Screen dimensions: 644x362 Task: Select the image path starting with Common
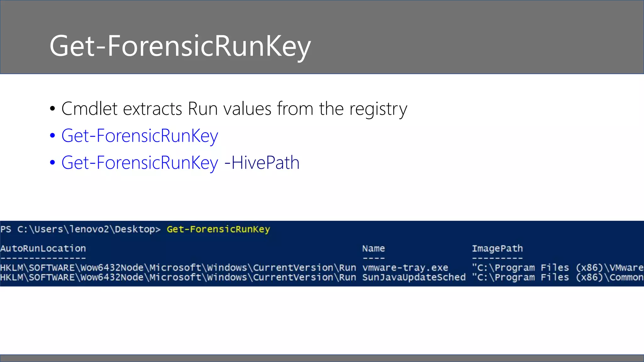click(558, 277)
